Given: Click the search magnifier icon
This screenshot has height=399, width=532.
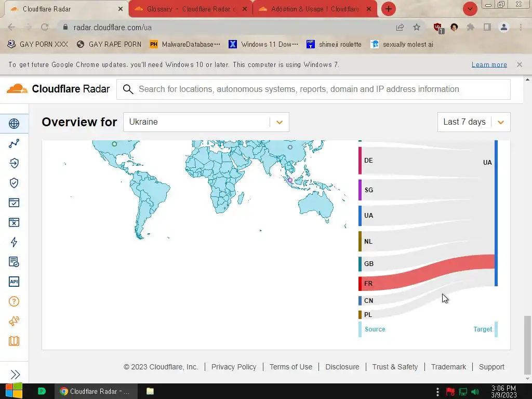Looking at the screenshot, I should [x=128, y=89].
